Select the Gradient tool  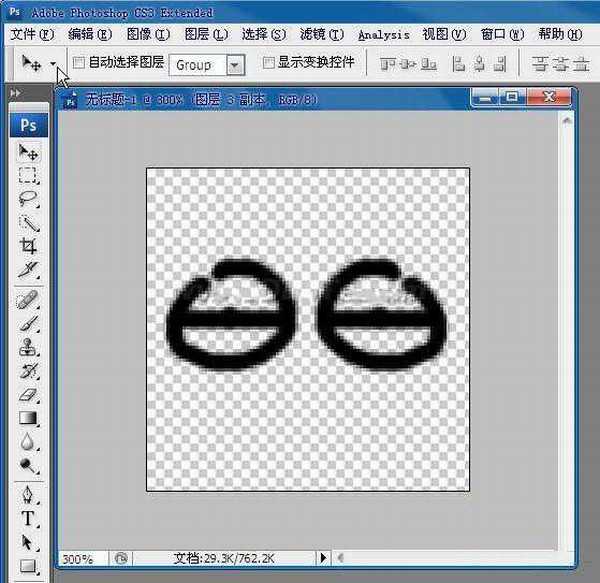[x=29, y=417]
